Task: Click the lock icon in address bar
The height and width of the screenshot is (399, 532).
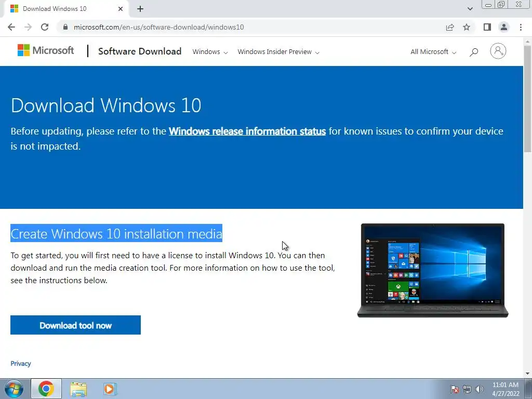Action: [x=65, y=27]
